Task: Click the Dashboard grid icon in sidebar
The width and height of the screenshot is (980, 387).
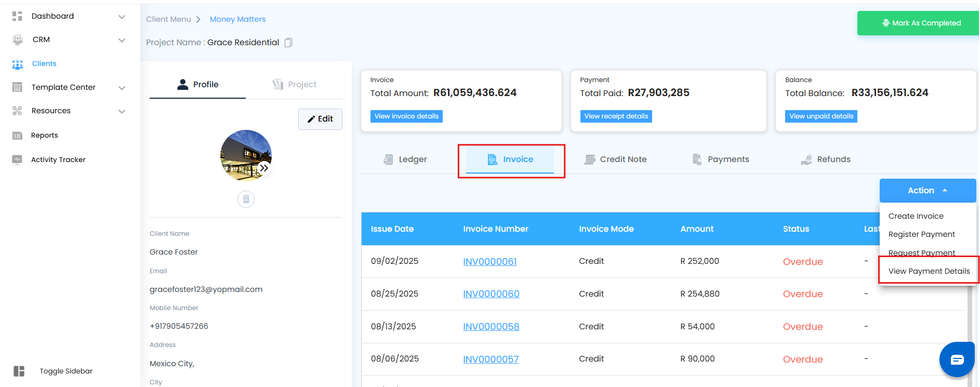Action: (17, 16)
